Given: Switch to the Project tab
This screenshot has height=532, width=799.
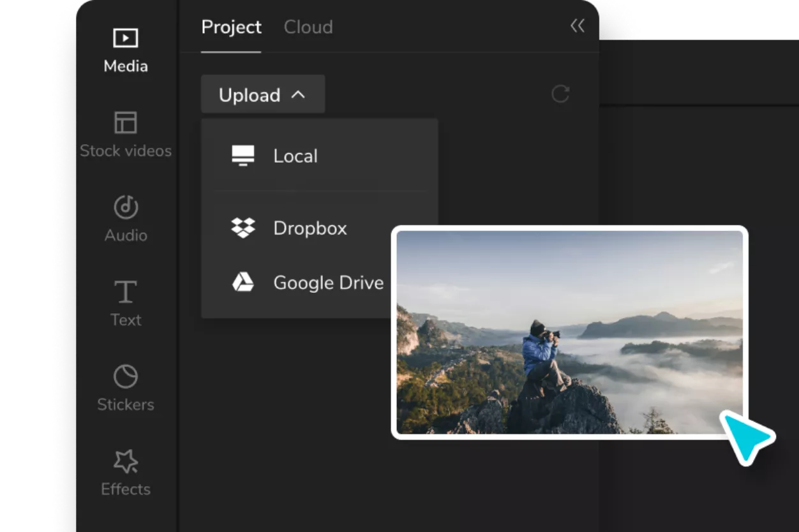Looking at the screenshot, I should [231, 27].
